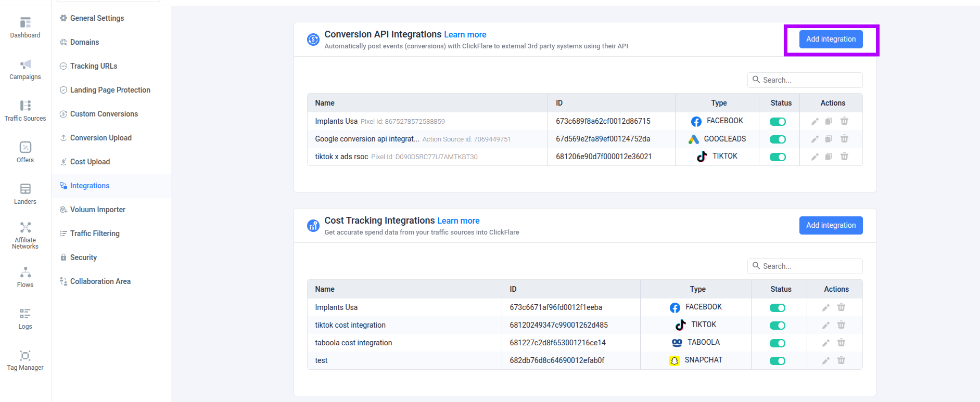Edit the Implants Usa conversion API integration

point(815,121)
